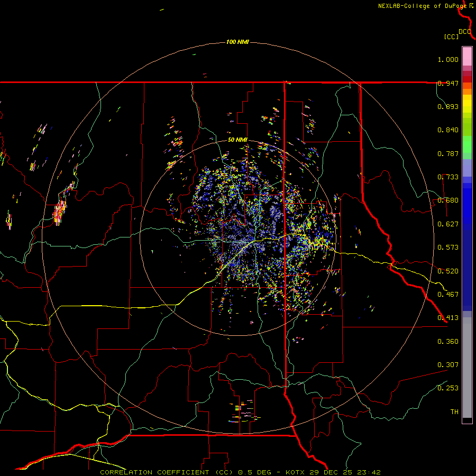Pick the gray band near the TH label
The width and height of the screenshot is (476, 476).
[467, 368]
